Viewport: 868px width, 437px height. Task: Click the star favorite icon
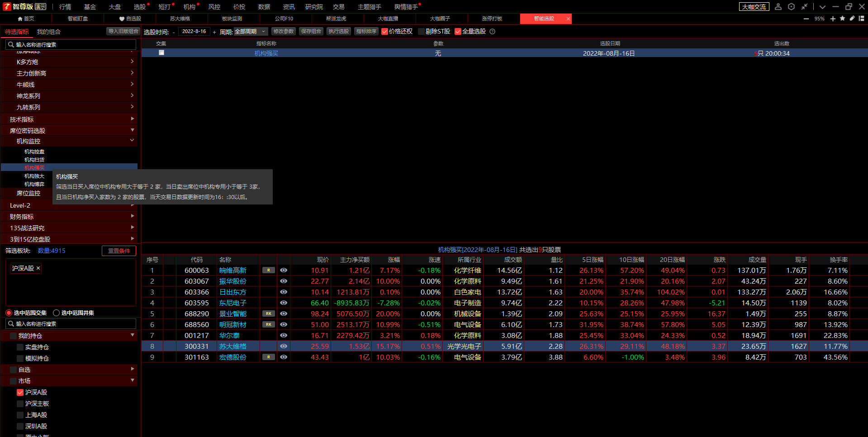[x=842, y=19]
